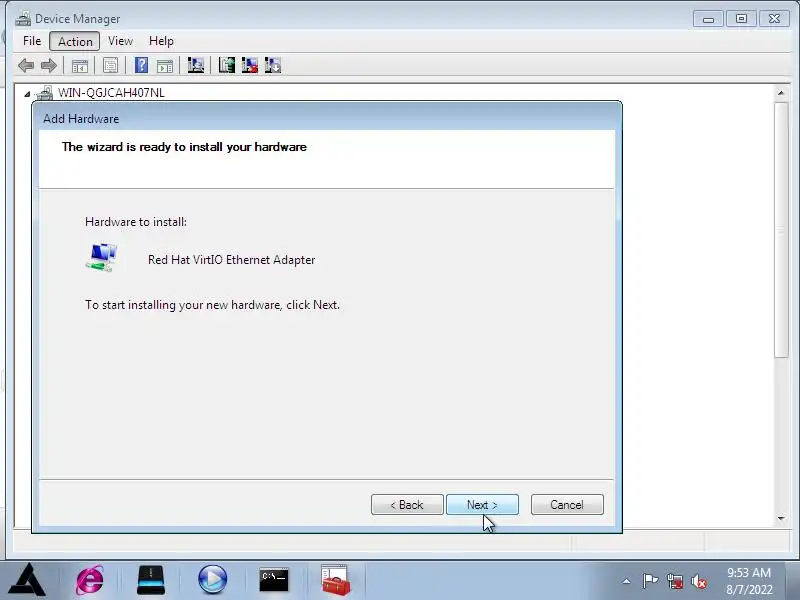Screen dimensions: 800x600
Task: Click the Add Hardware title bar
Action: tap(327, 118)
